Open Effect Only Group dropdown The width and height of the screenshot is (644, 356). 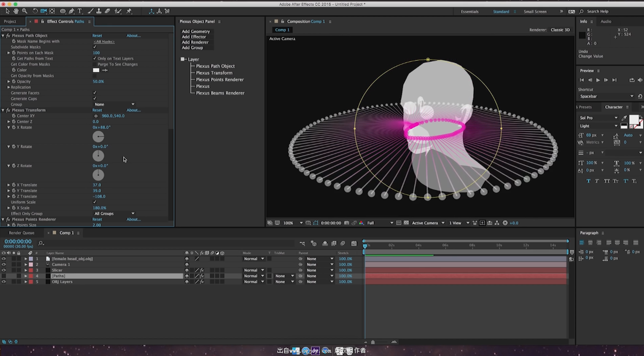[x=114, y=214]
